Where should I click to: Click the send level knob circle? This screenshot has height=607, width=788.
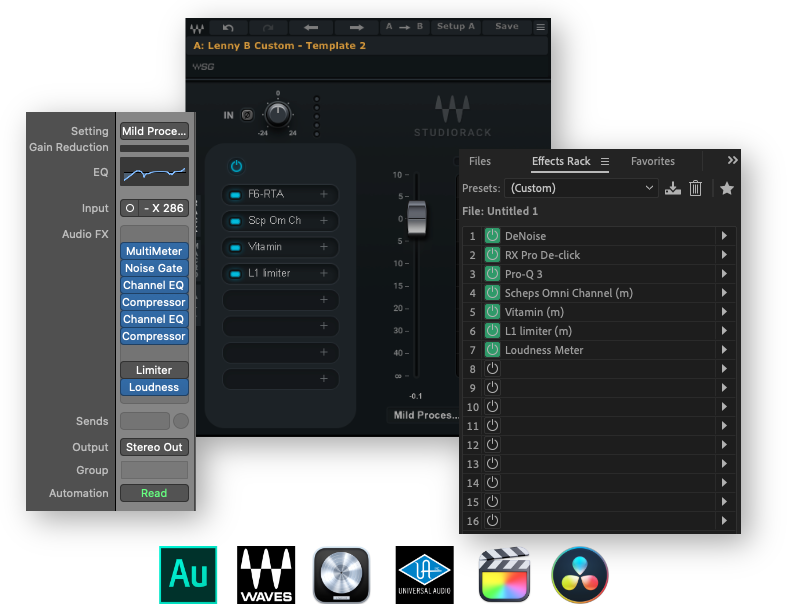pos(181,421)
